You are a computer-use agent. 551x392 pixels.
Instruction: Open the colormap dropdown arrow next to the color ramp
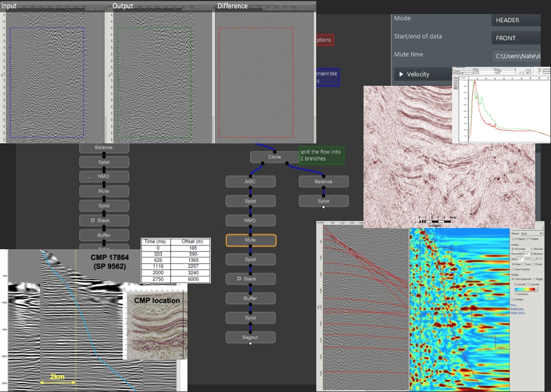tap(536, 289)
